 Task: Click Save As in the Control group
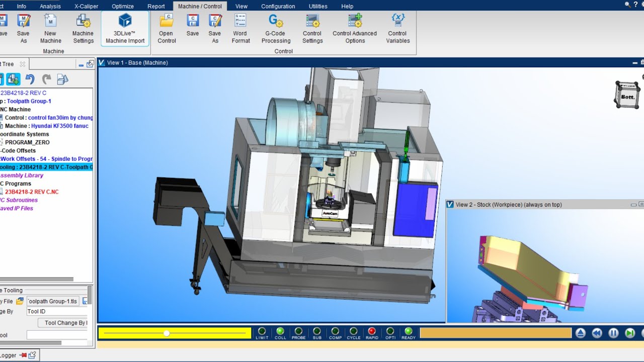click(x=215, y=29)
